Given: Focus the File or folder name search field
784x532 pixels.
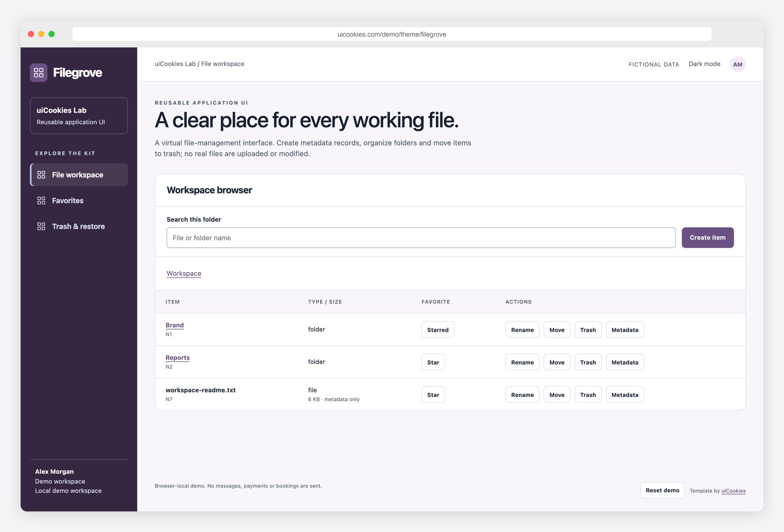Looking at the screenshot, I should coord(421,238).
